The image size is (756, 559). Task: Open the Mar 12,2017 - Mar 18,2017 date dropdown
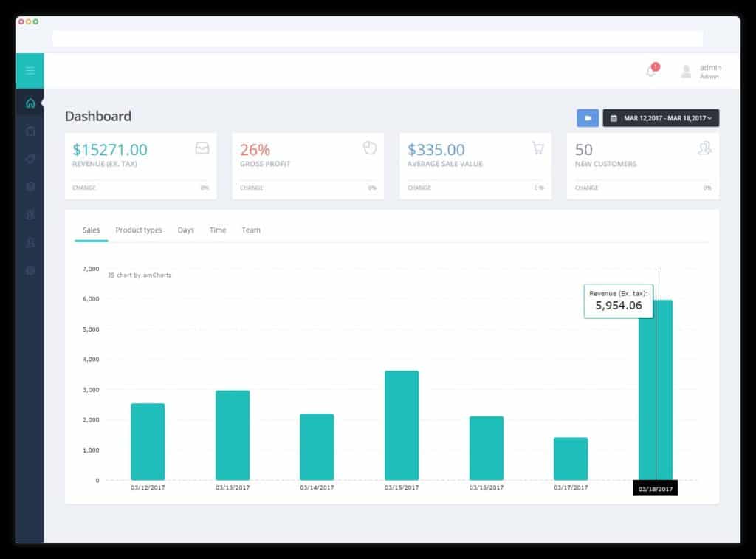[x=661, y=118]
